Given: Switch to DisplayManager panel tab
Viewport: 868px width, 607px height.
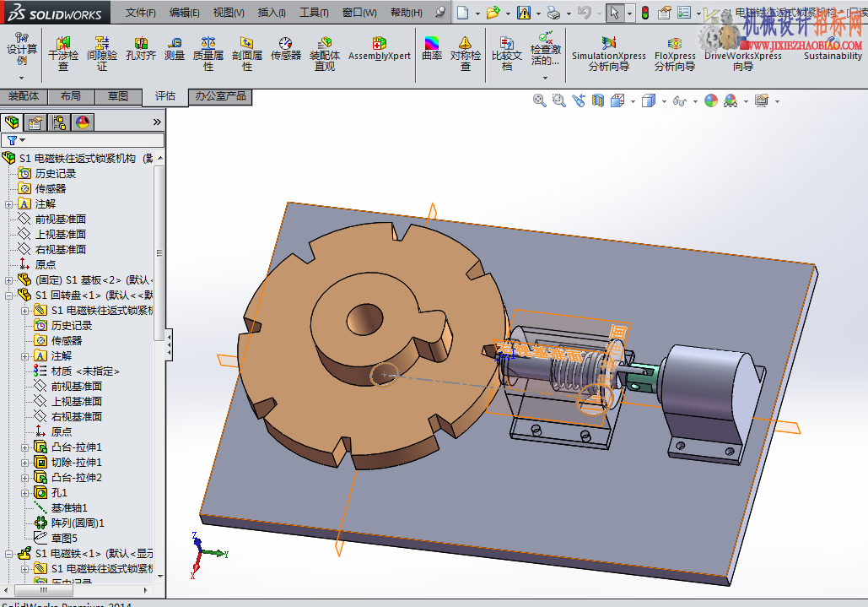Looking at the screenshot, I should tap(83, 122).
